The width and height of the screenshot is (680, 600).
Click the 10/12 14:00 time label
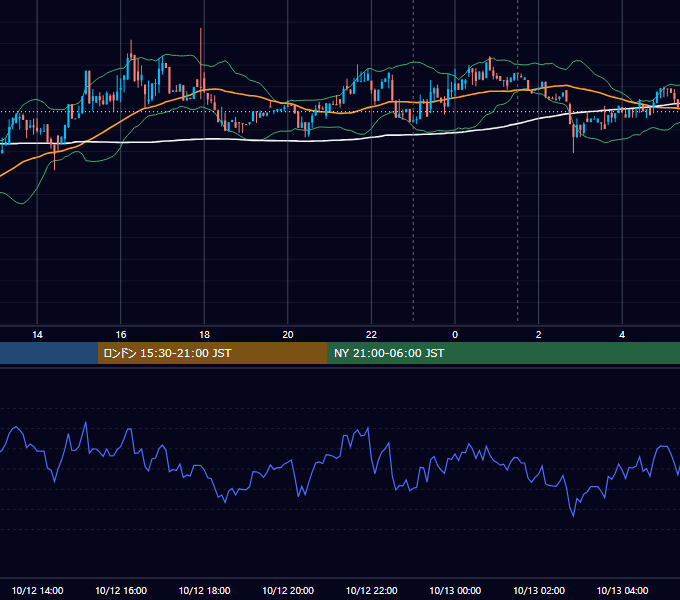point(37,590)
